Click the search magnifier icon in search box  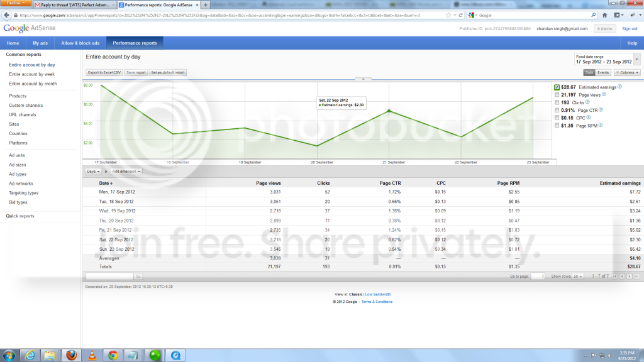[x=594, y=15]
